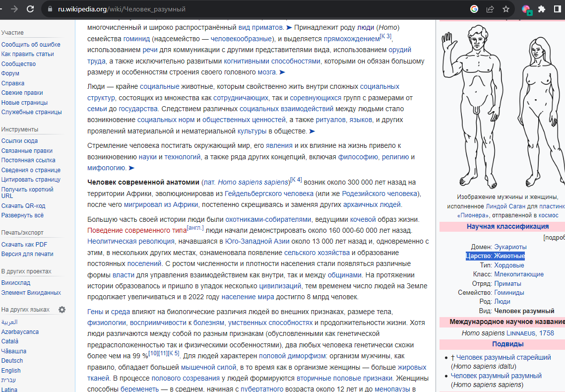Image resolution: width=565 pixels, height=392 pixels.
Task: Bookmark the page with the star icon
Action: (x=506, y=9)
